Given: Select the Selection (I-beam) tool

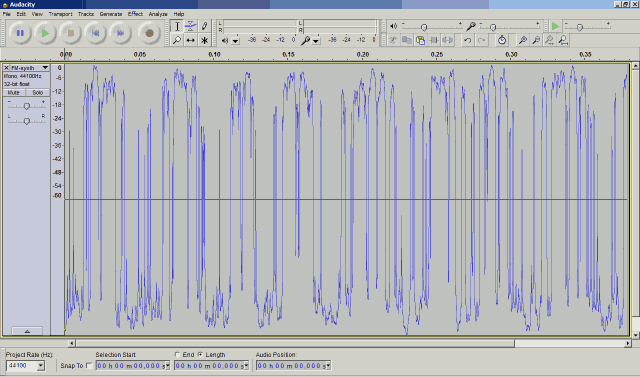Looking at the screenshot, I should (177, 27).
